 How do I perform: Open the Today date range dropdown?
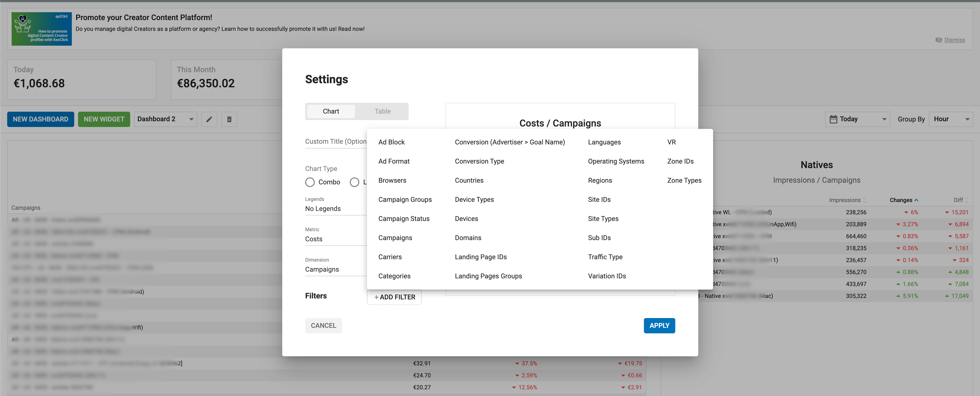[857, 119]
